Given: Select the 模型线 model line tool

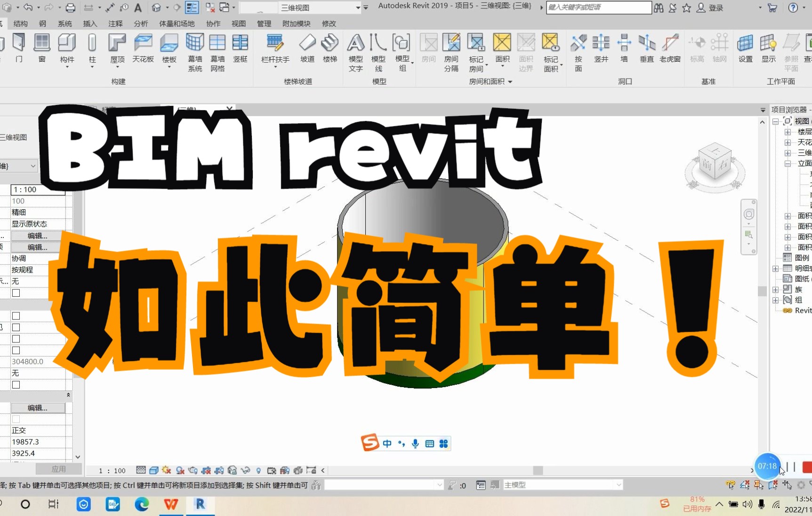Looking at the screenshot, I should point(378,52).
